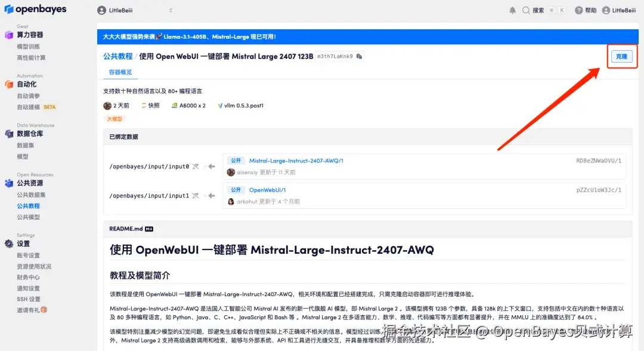
Task: Open 公共模型 in the sidebar
Action: 29,217
